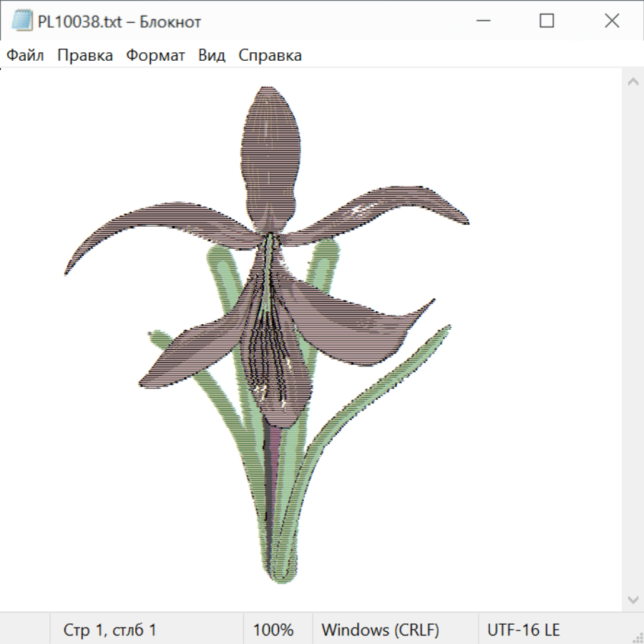Viewport: 644px width, 644px height.
Task: Close the PL10038.txt window
Action: click(612, 21)
